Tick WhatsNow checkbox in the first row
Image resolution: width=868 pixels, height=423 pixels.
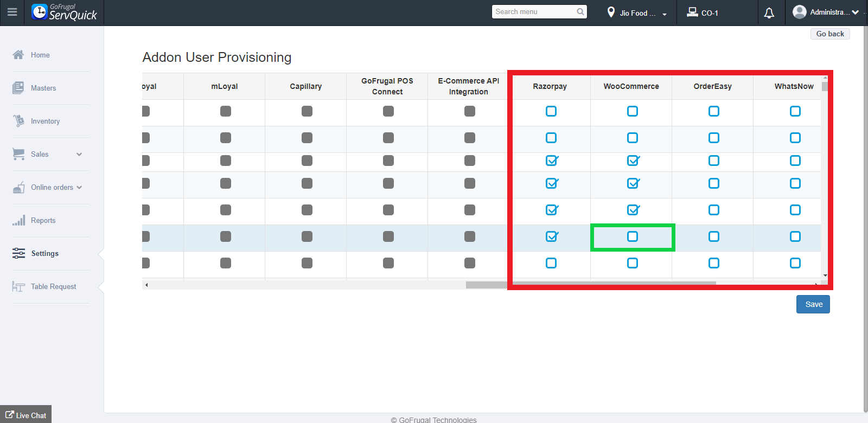(x=795, y=111)
